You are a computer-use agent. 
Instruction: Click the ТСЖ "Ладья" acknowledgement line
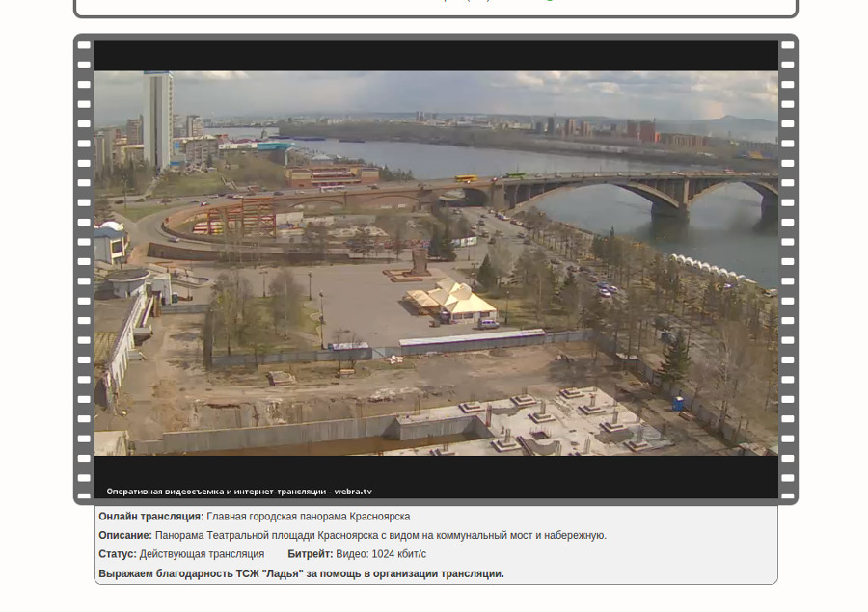click(301, 573)
